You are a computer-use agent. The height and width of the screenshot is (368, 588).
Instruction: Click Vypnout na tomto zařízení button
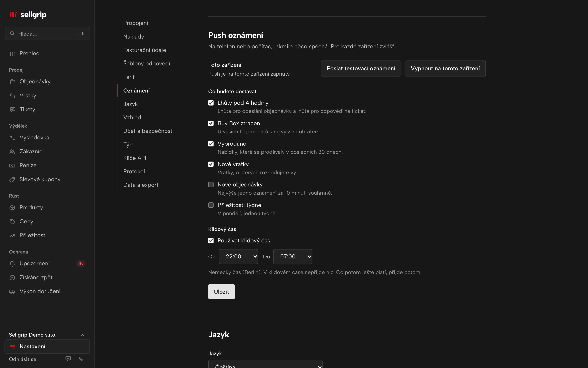[445, 69]
